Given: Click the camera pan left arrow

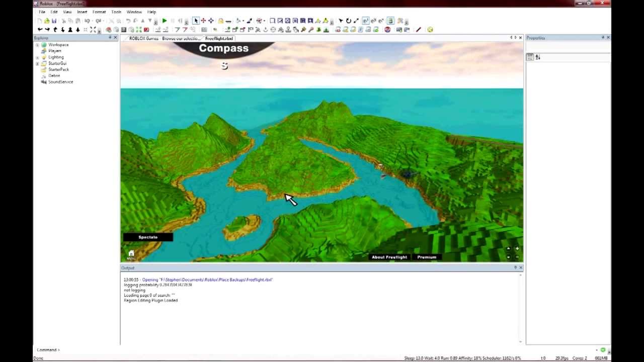Looking at the screenshot, I should 40,30.
